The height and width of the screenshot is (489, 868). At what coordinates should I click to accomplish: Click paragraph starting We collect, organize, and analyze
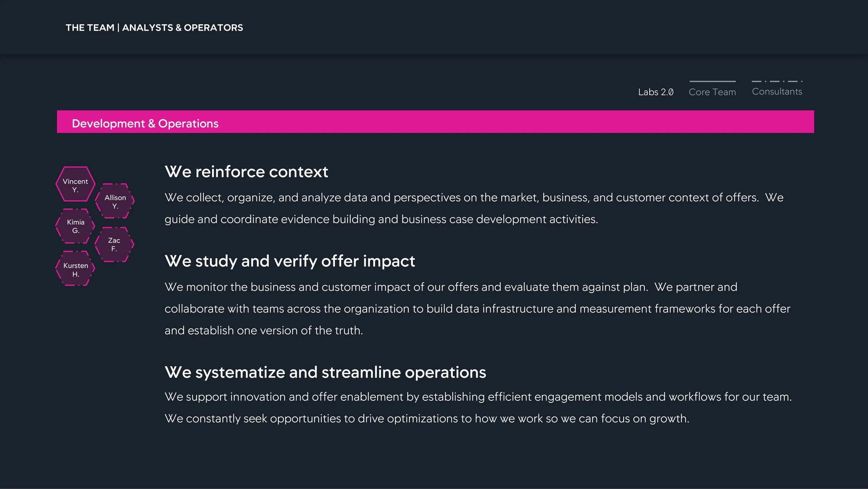coord(474,208)
